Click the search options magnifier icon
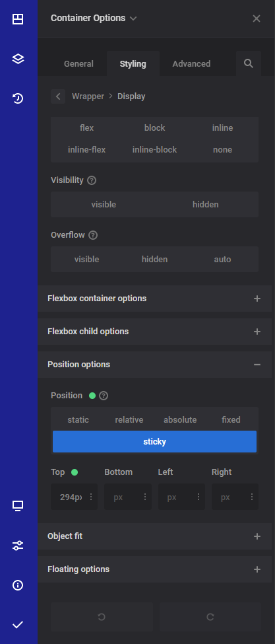 [x=249, y=63]
